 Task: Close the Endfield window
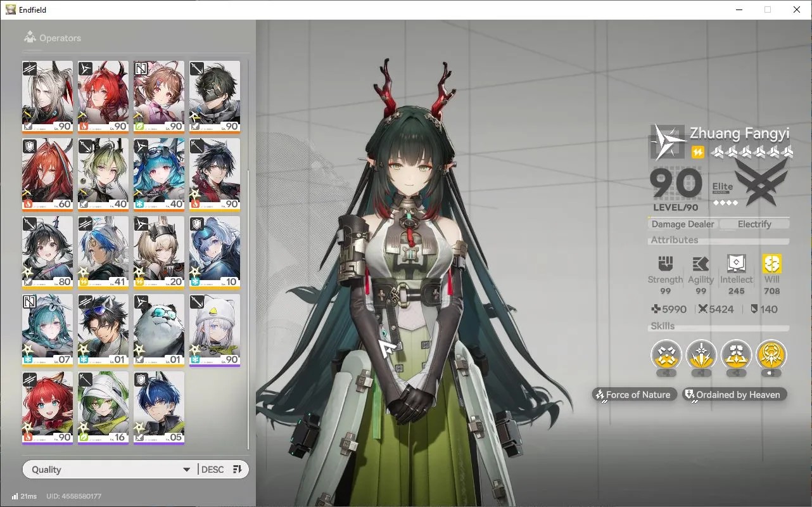pos(797,10)
